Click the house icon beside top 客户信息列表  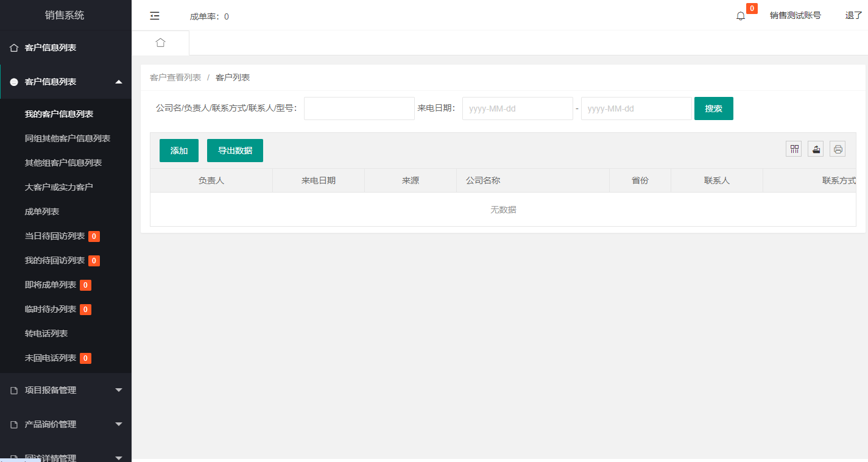coord(14,48)
